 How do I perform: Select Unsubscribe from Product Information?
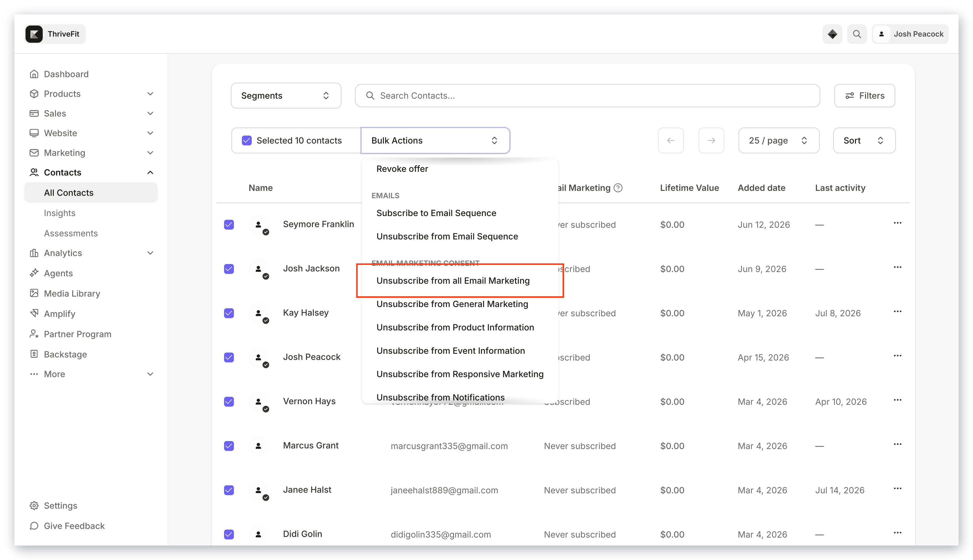coord(455,327)
